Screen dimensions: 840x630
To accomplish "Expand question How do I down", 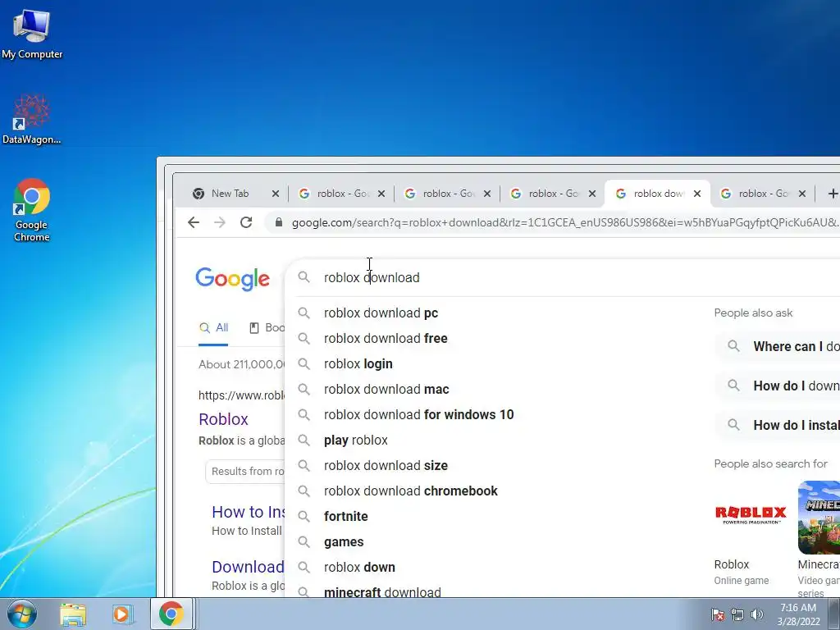I will click(778, 386).
